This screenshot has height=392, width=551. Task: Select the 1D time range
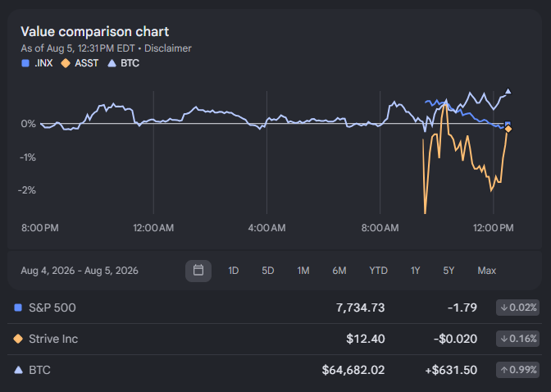point(234,271)
